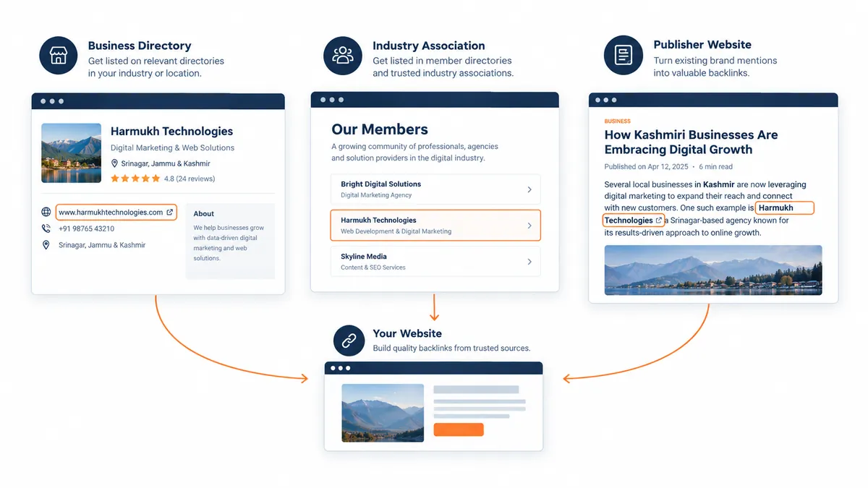
Task: Click the five-star rating row
Action: pos(135,178)
